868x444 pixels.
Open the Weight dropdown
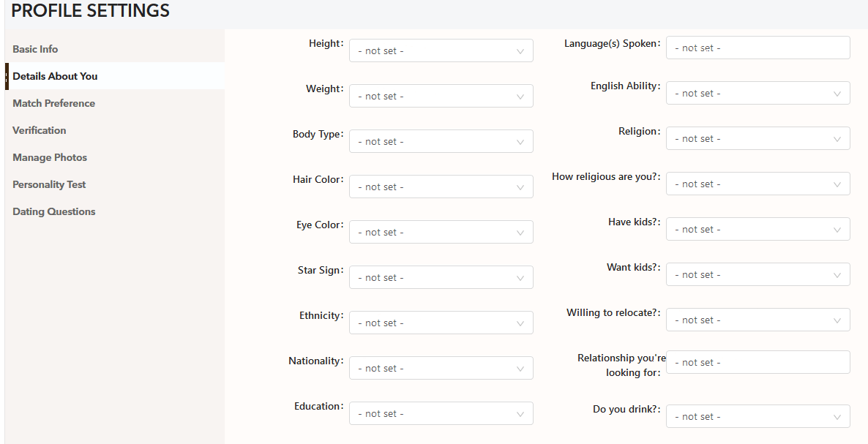pyautogui.click(x=441, y=96)
